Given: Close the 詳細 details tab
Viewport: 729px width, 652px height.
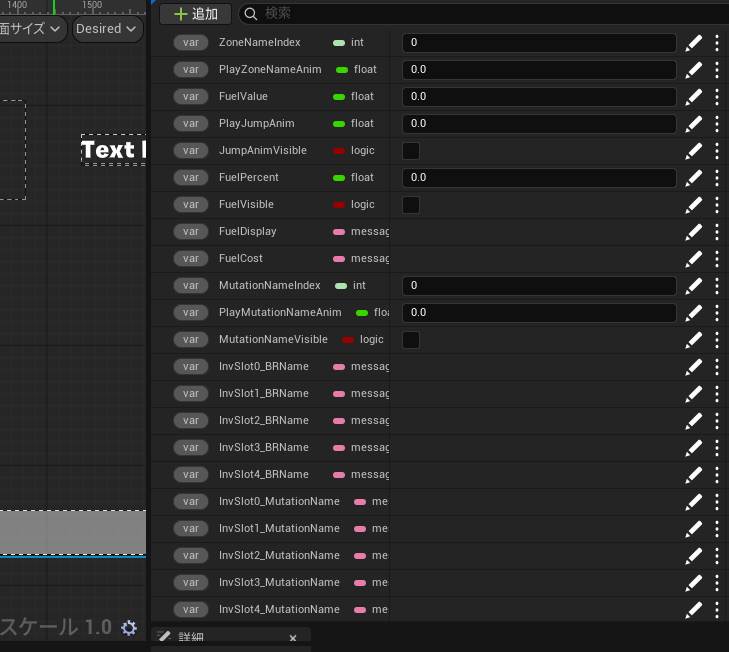Looking at the screenshot, I should coord(293,638).
